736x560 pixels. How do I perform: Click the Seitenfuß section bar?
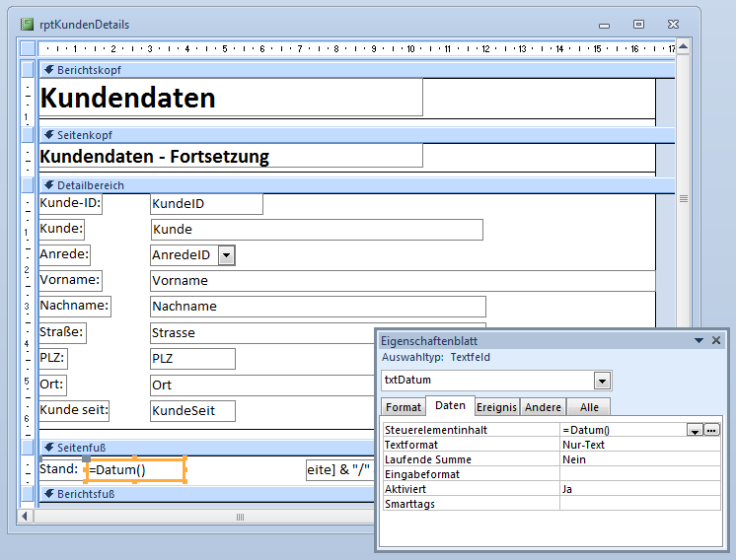coord(206,448)
